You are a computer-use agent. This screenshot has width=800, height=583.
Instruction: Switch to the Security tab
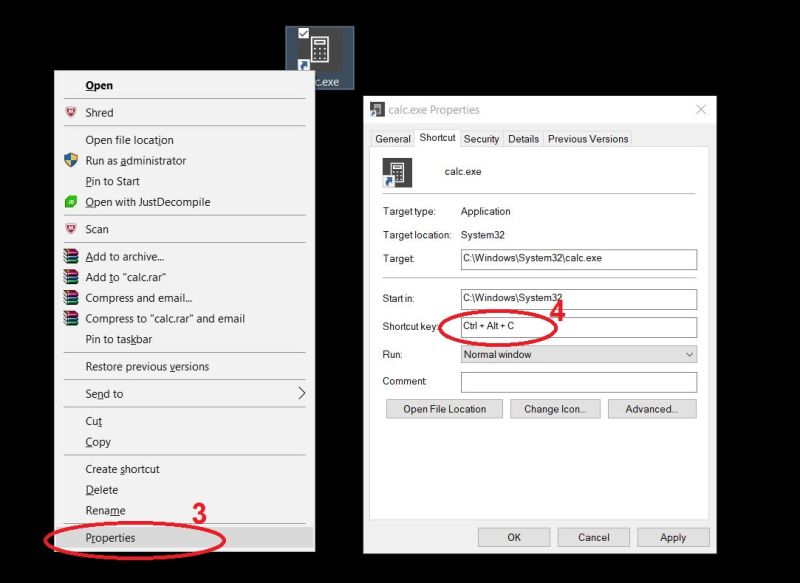click(x=481, y=139)
